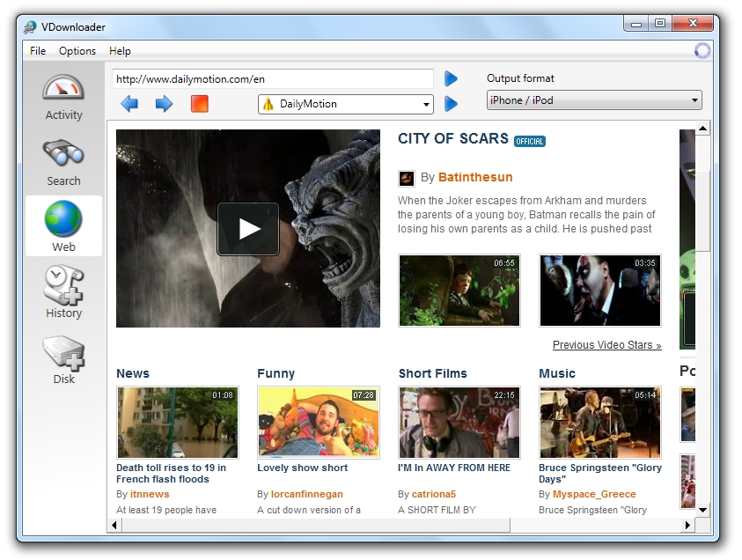Viewport: 742px width, 560px height.
Task: Click the URL address field
Action: (x=273, y=79)
